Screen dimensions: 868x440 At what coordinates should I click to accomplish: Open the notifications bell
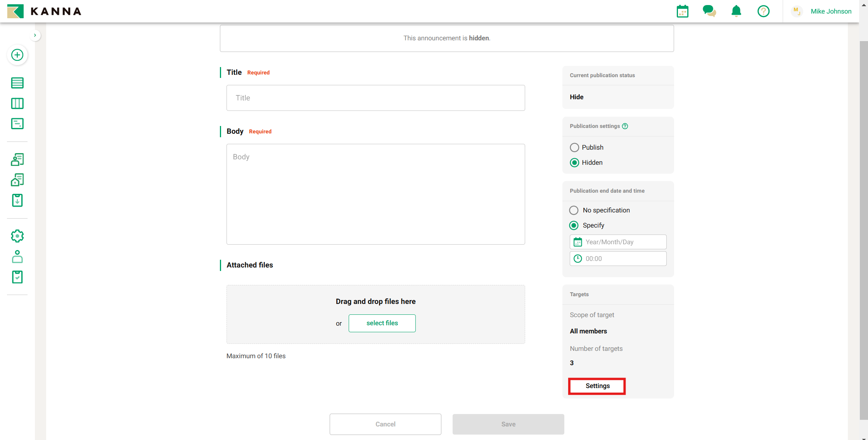click(x=736, y=11)
